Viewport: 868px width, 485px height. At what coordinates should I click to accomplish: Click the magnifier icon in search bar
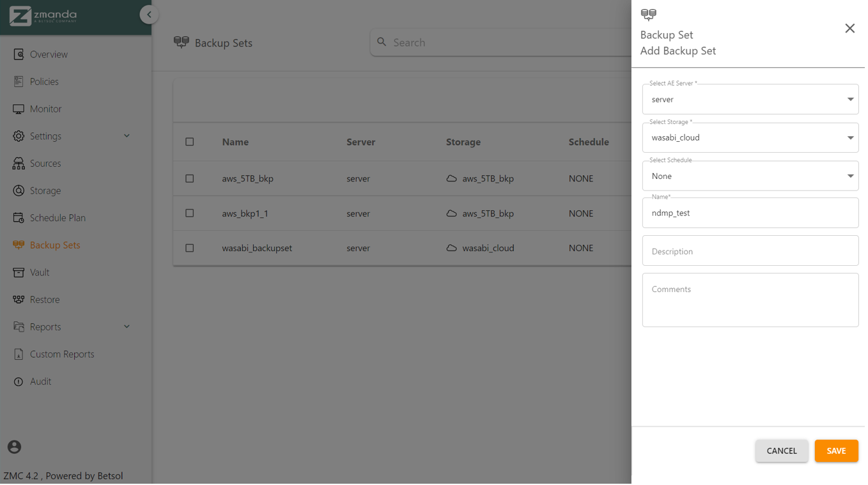[x=383, y=42]
